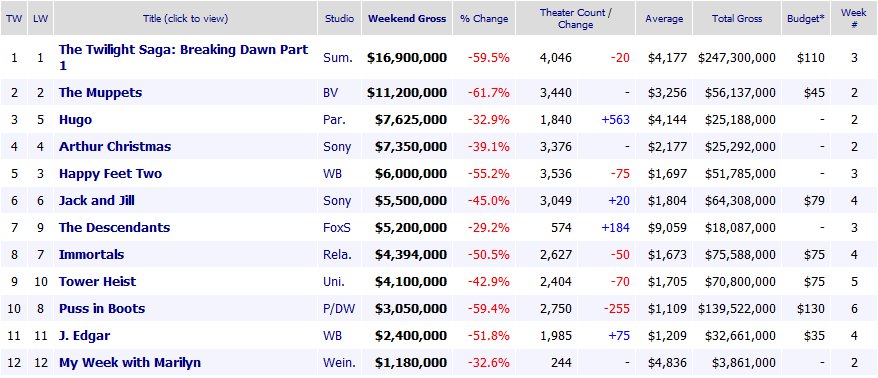Sort by Weekend Gross column header
This screenshot has height=378, width=878.
coord(407,18)
